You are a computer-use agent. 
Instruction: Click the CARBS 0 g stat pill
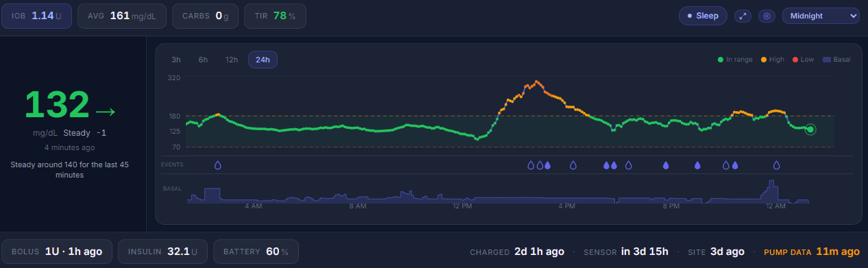(205, 16)
